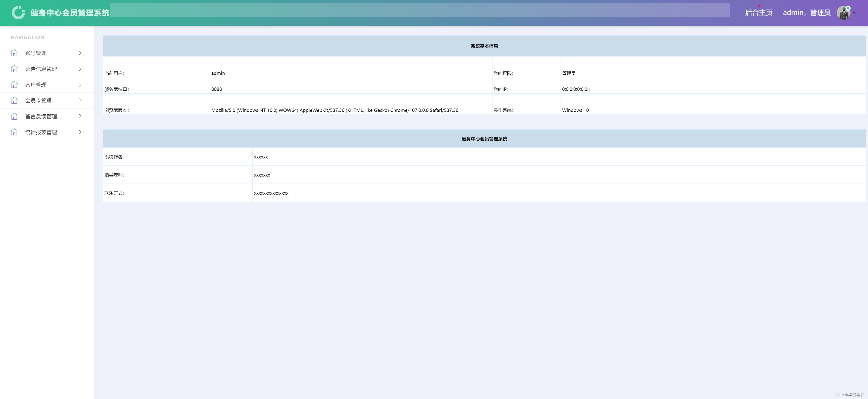
Task: Expand 公告信息管理 chevron arrow
Action: click(80, 69)
